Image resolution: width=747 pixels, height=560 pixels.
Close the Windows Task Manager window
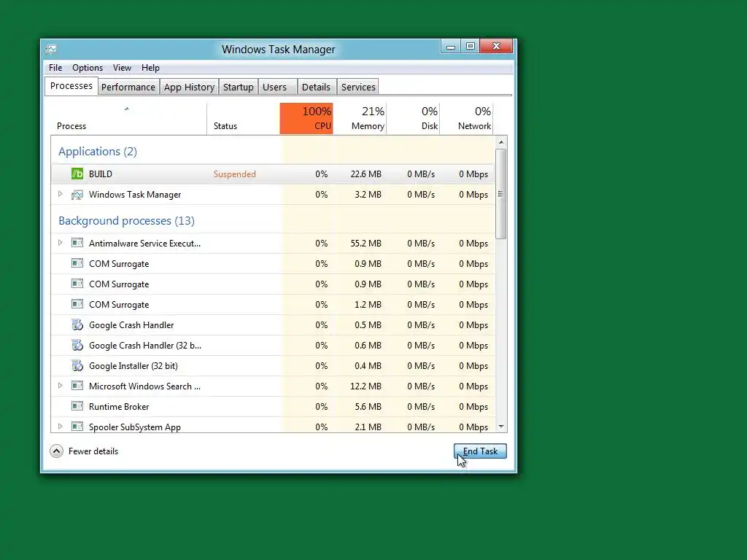coord(496,46)
